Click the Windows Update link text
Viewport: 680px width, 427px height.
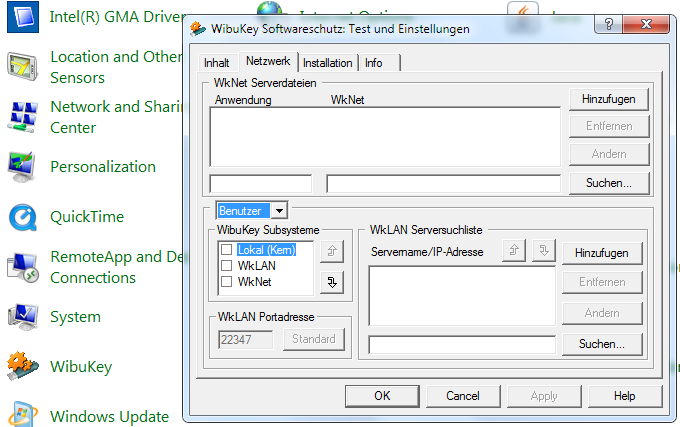pyautogui.click(x=109, y=417)
